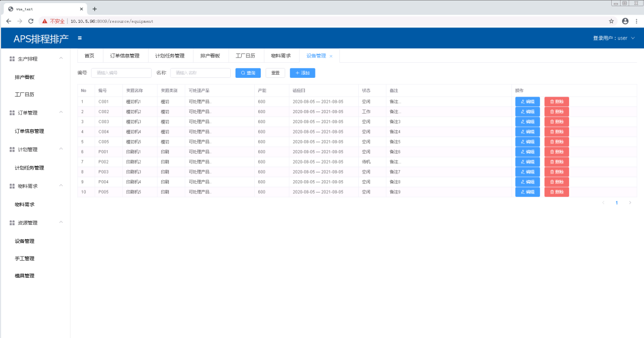Click the 生产排程 grid icon in sidebar
This screenshot has width=644, height=338.
(12, 59)
